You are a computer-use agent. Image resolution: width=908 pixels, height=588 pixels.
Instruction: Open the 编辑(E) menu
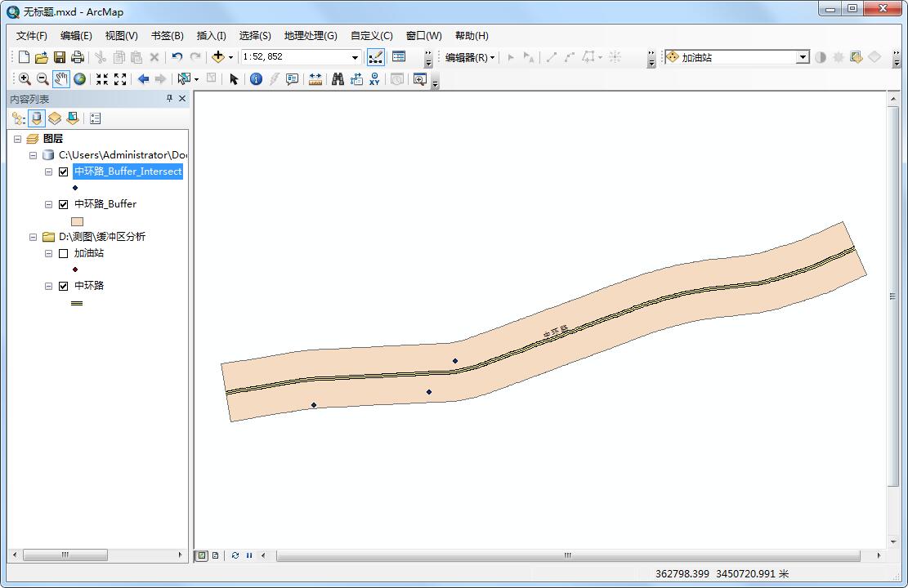coord(76,36)
